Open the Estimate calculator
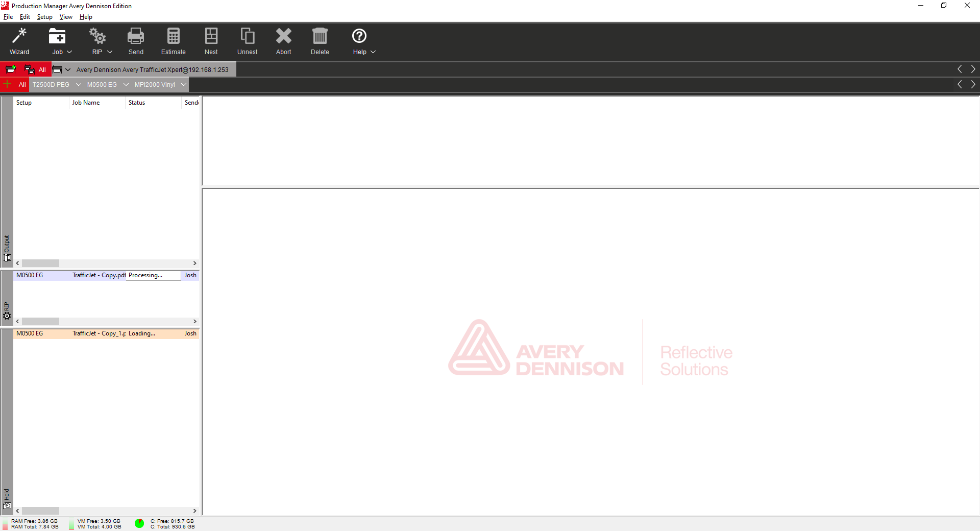This screenshot has height=531, width=980. [174, 41]
